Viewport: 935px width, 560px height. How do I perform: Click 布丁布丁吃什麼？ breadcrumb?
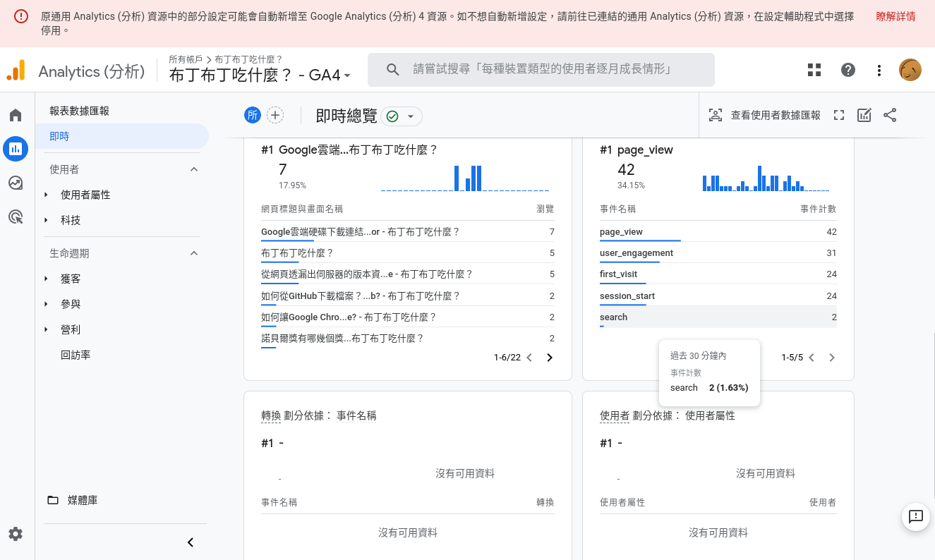click(248, 59)
